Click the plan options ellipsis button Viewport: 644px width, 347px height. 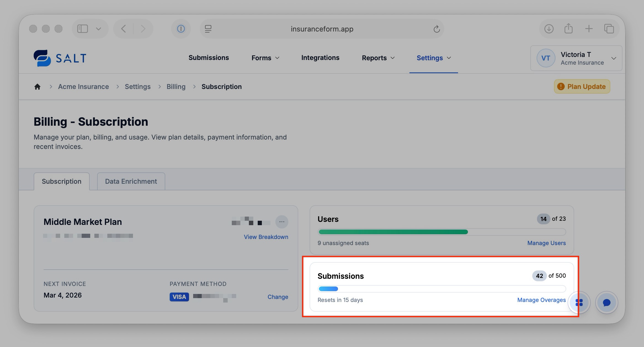(282, 222)
